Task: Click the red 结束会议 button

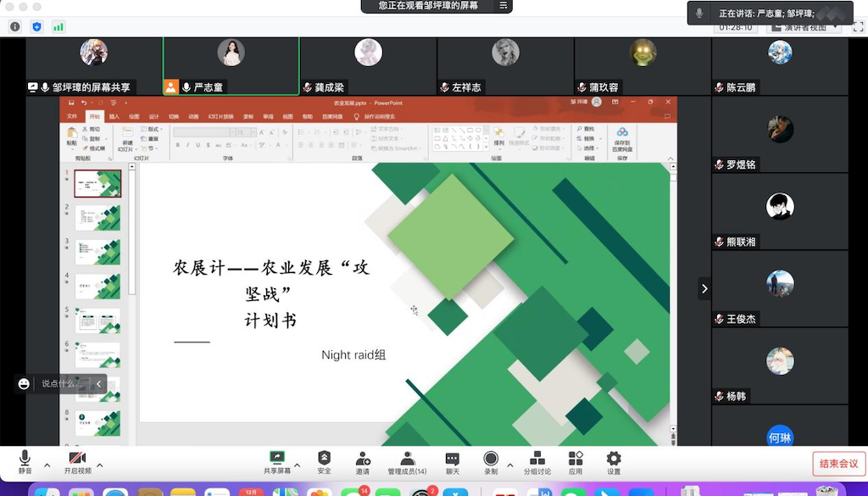Action: (x=838, y=463)
